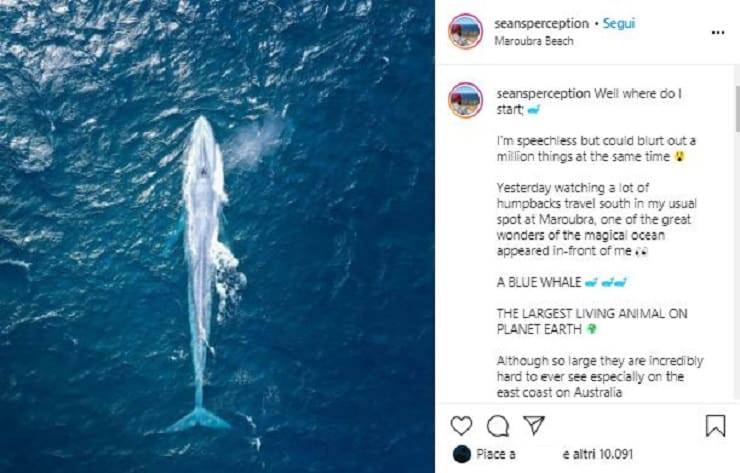Save the post using the bookmark icon
Viewport: 740px width, 473px height.
(x=715, y=426)
